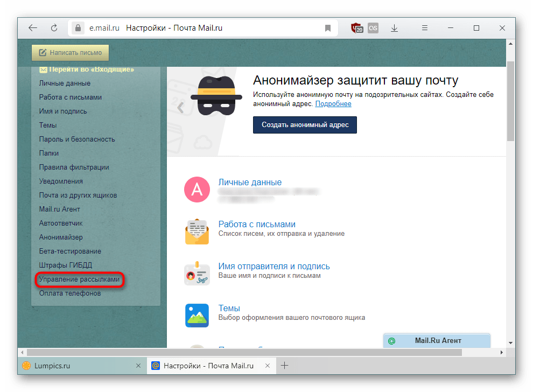Click the scroll down arrow
Viewport: 533px width, 392px height.
click(510, 343)
